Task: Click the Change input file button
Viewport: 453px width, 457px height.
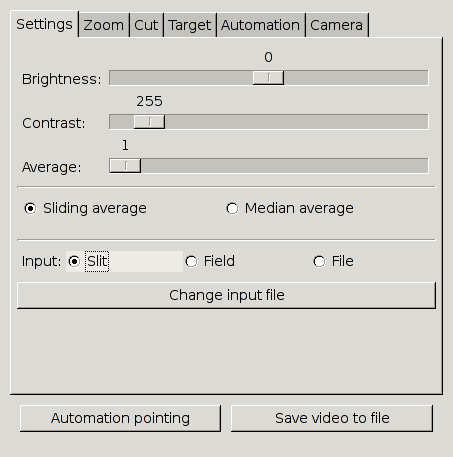Action: coord(226,295)
